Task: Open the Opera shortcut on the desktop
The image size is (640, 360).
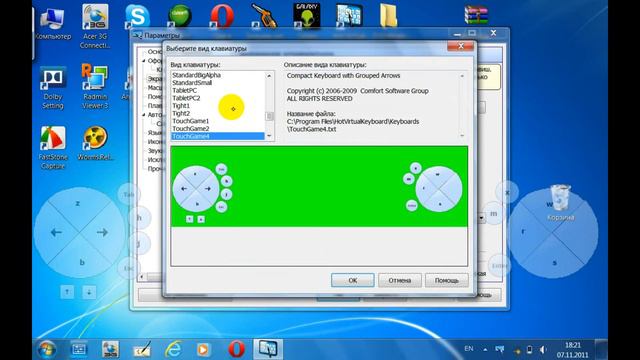Action: click(222, 16)
